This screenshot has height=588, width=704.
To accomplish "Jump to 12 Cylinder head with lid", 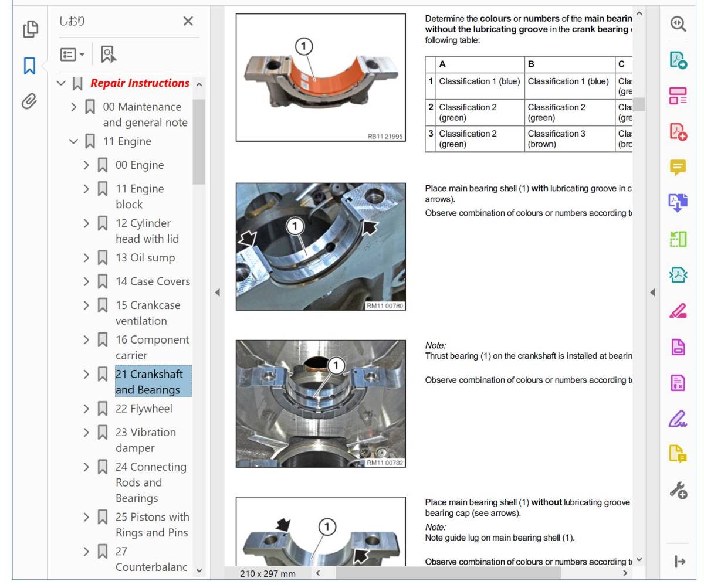I will click(x=147, y=231).
